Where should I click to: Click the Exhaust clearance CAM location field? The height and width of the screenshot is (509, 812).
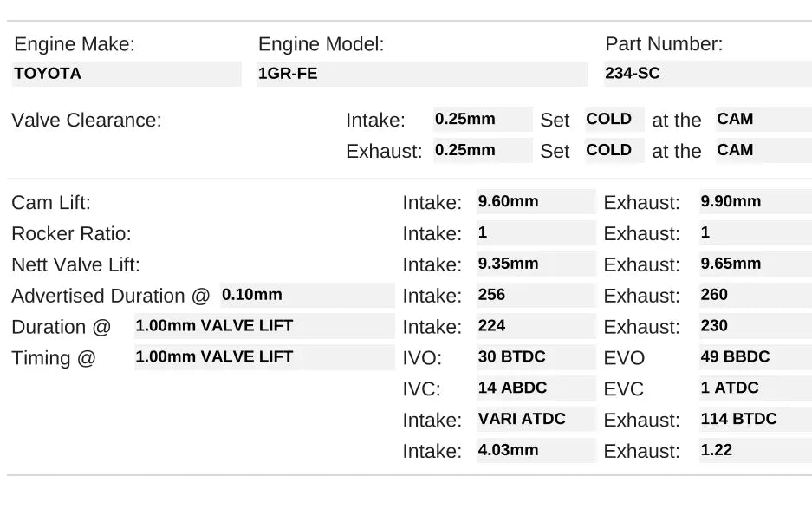click(x=750, y=150)
